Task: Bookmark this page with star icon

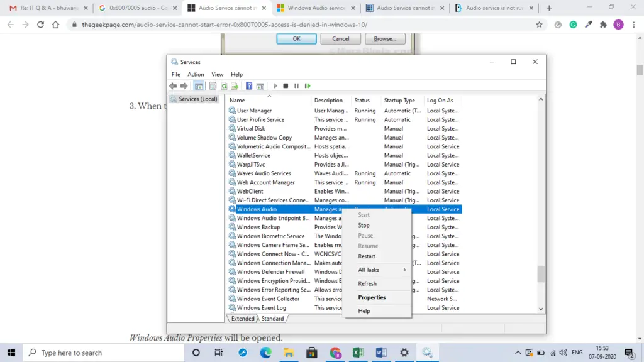Action: coord(539,25)
